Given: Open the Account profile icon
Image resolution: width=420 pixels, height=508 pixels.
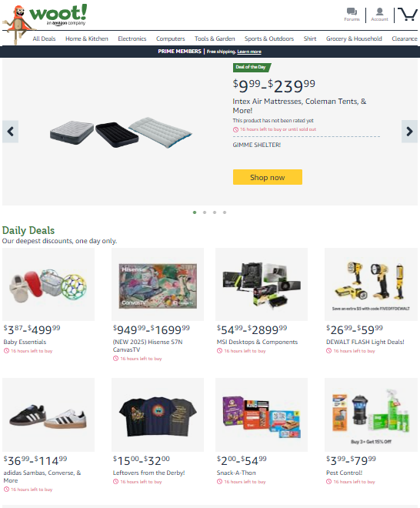Looking at the screenshot, I should [379, 12].
